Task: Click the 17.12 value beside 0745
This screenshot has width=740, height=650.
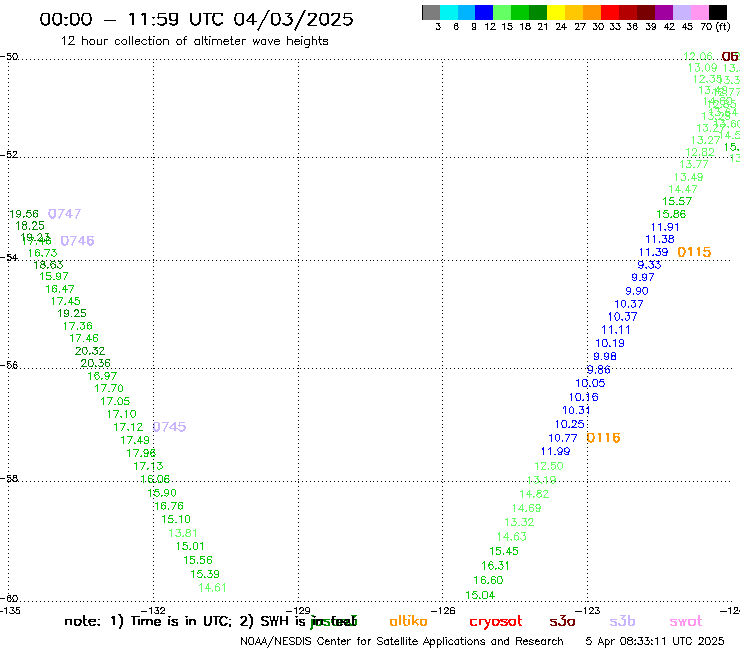Action: [128, 427]
